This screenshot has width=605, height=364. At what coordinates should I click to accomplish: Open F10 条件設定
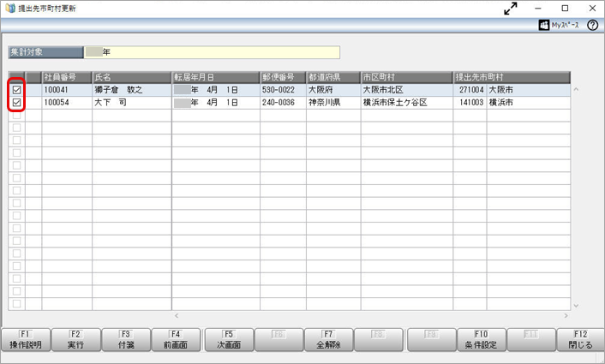(481, 340)
